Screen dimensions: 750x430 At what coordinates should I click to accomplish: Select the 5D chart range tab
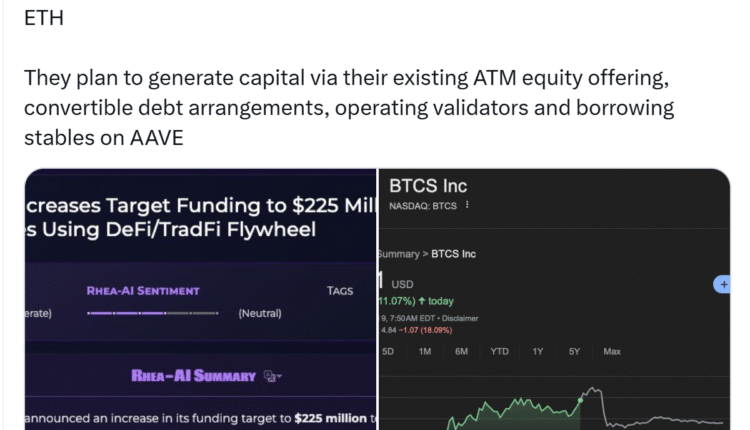[x=387, y=352]
